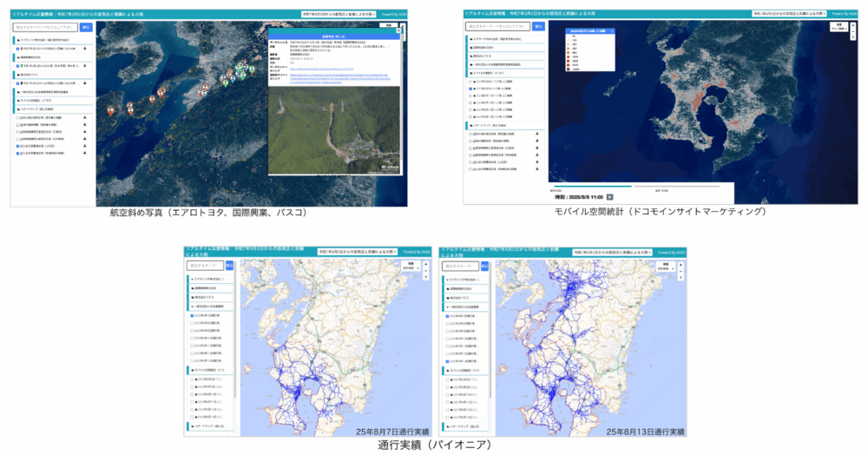Toggle the checked traffic layer in 8/7 panel
The width and height of the screenshot is (868, 455).
192,316
